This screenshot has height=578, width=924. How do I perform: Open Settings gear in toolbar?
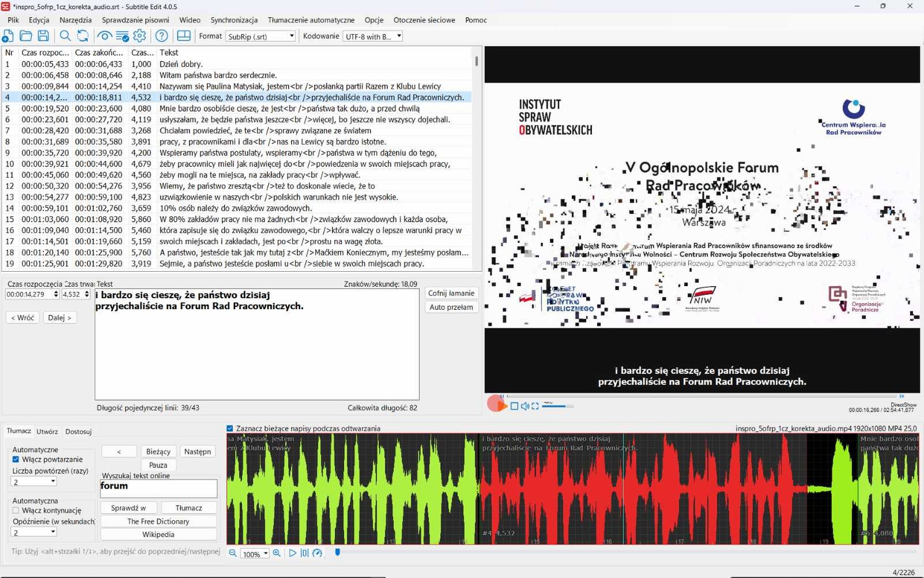click(140, 36)
